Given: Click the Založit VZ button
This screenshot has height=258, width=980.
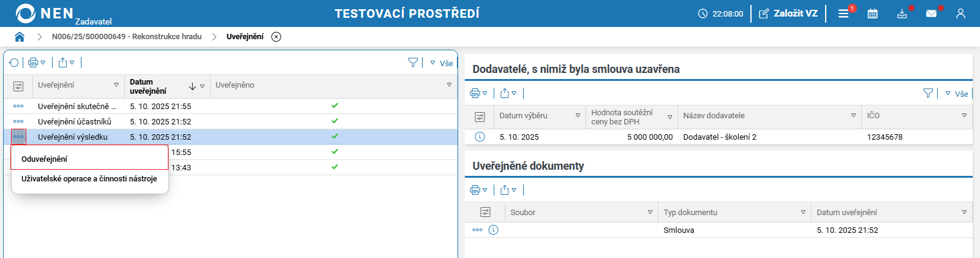Looking at the screenshot, I should pyautogui.click(x=788, y=13).
